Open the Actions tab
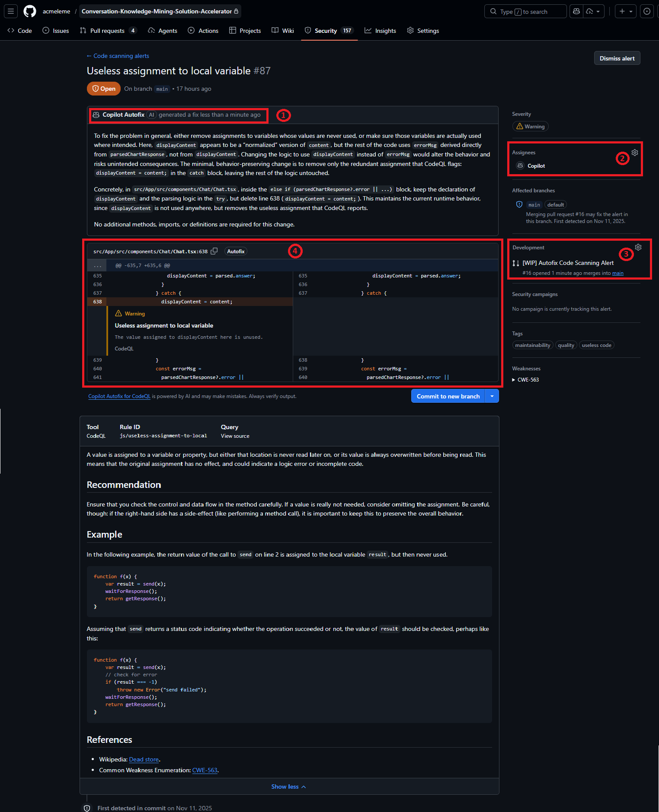This screenshot has height=812, width=659. (x=203, y=31)
